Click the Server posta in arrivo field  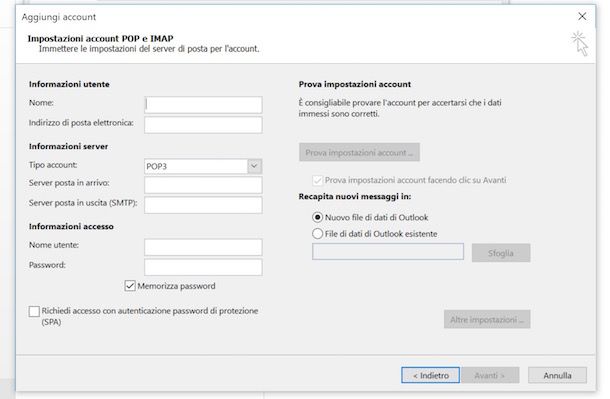[x=203, y=185]
